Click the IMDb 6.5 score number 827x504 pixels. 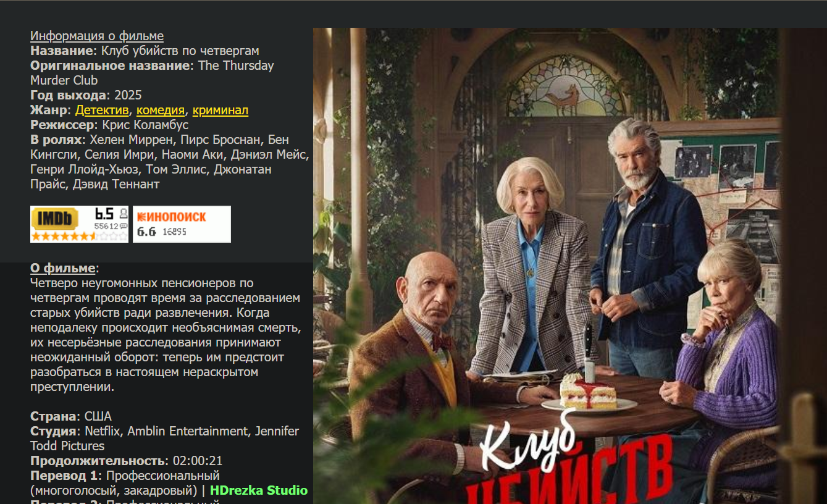pos(104,214)
